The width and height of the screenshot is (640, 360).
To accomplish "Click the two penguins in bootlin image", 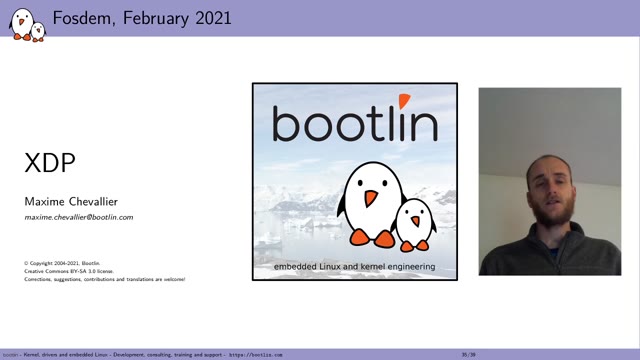I will 386,207.
